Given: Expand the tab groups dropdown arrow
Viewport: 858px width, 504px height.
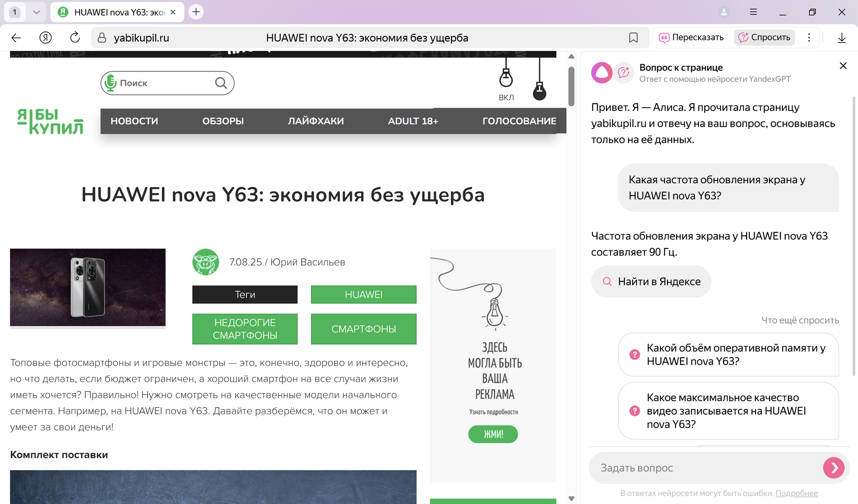Looking at the screenshot, I should [37, 12].
